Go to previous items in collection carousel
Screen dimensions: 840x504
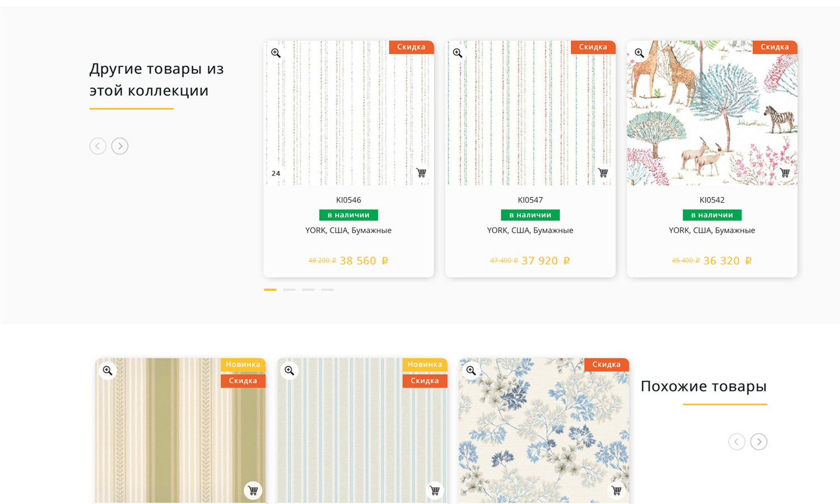coord(98,146)
